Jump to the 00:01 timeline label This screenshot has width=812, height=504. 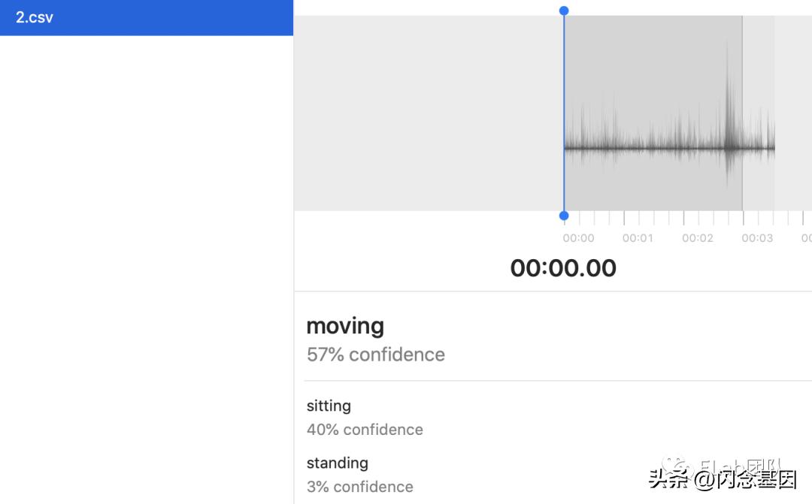click(638, 238)
